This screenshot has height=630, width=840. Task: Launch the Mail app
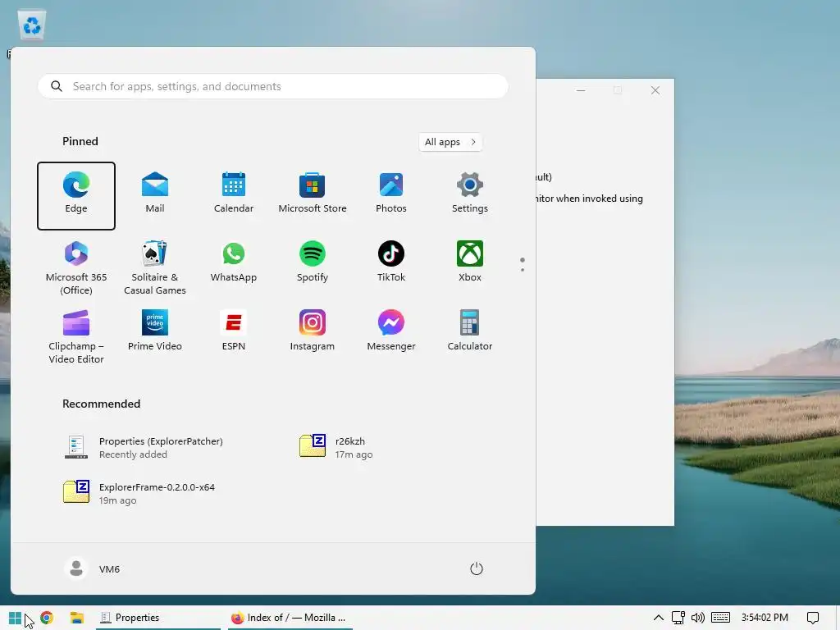click(x=155, y=195)
